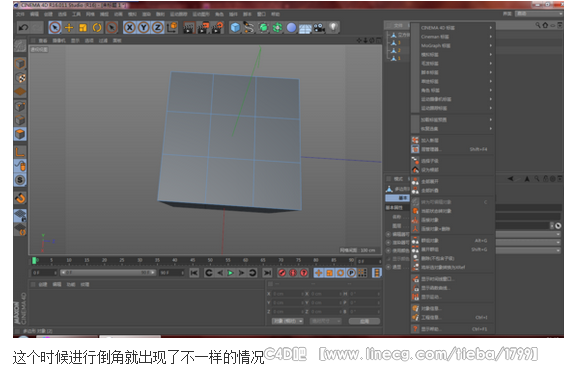This screenshot has width=564, height=371.
Task: Open the second dropdown in attribute panel
Action: click(x=528, y=242)
